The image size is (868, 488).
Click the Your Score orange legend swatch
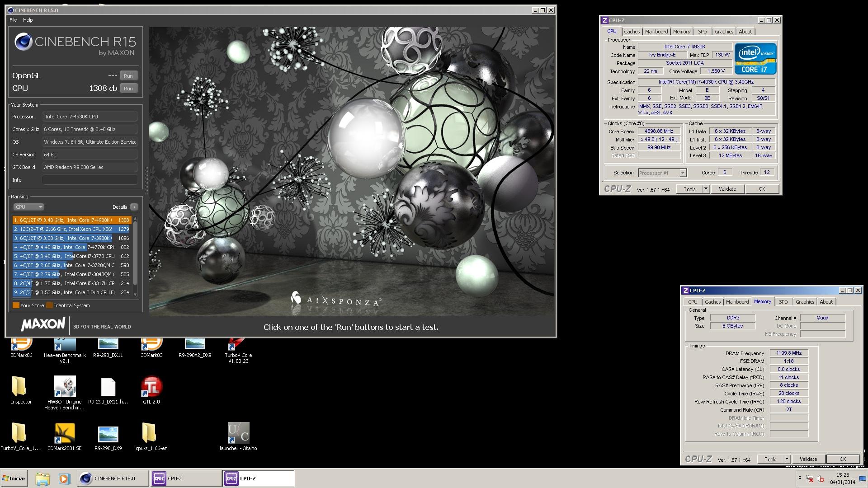coord(16,305)
